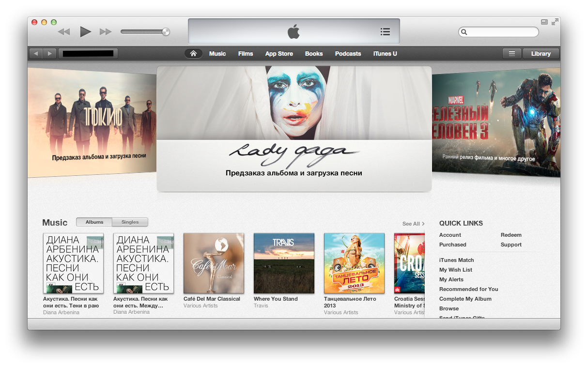The height and width of the screenshot is (368, 588).
Task: Open Redeem in Quick Links
Action: pos(511,235)
